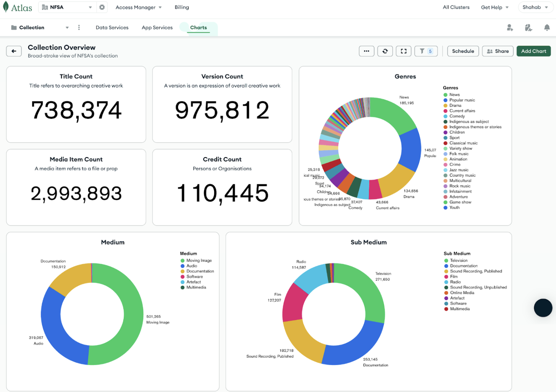Select the Charts tab
This screenshot has width=556, height=392.
pyautogui.click(x=198, y=28)
